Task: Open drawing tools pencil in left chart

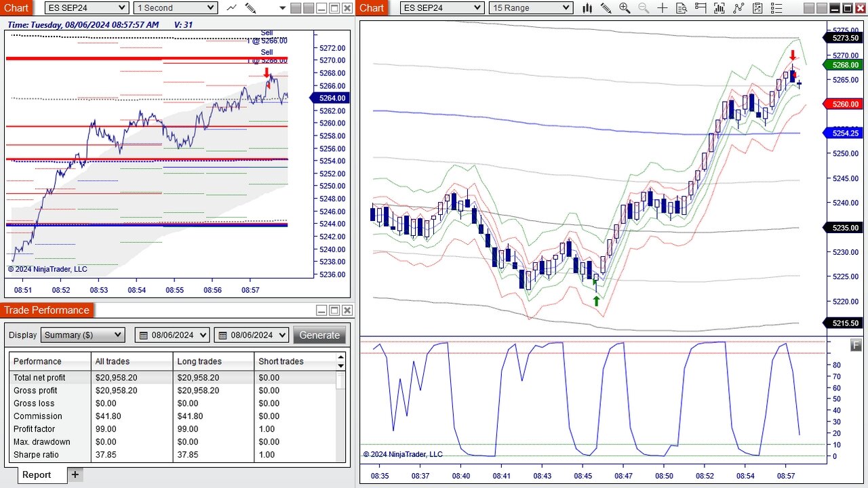Action: (250, 8)
